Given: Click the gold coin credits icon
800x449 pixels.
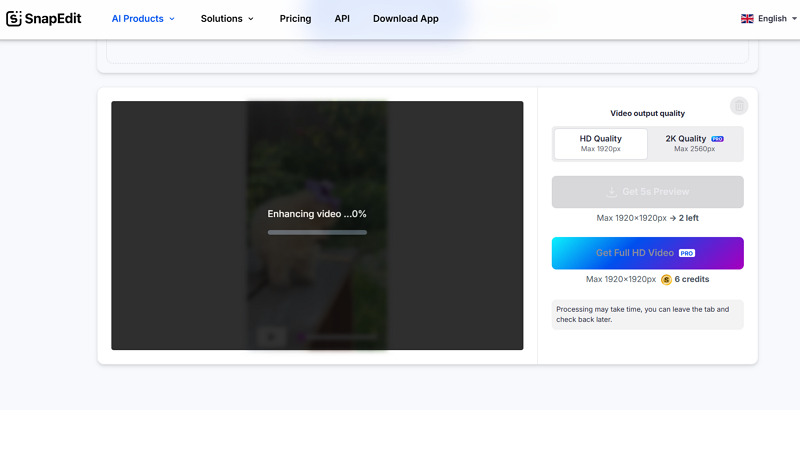Looking at the screenshot, I should [x=666, y=280].
